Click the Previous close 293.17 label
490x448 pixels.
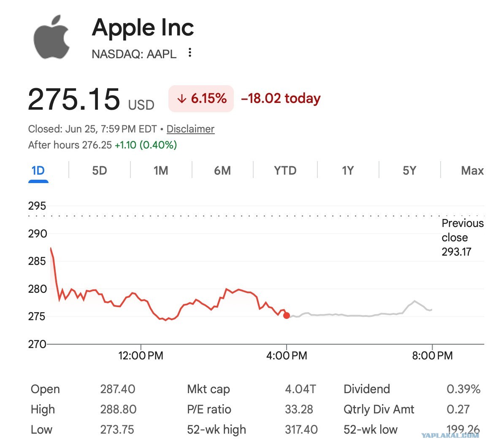(x=463, y=237)
